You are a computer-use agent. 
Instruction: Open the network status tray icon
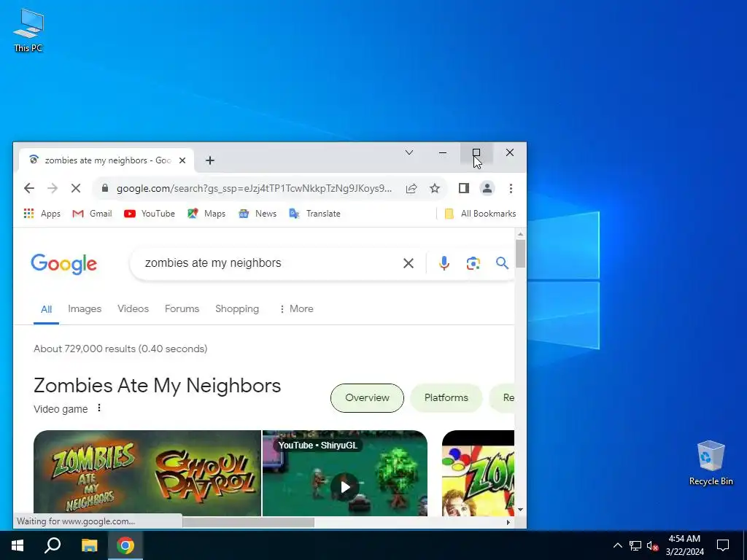635,545
